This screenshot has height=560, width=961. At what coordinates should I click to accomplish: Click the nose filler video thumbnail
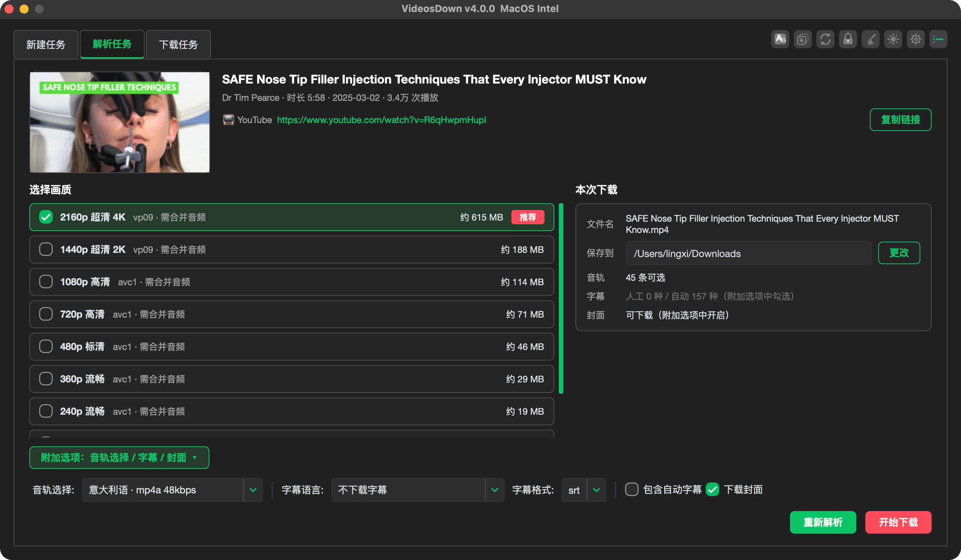click(x=120, y=122)
